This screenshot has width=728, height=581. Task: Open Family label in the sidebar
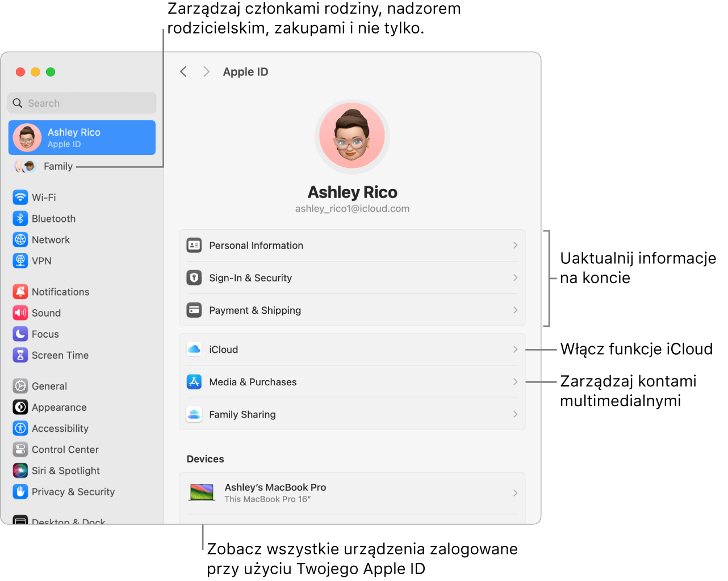pos(58,166)
